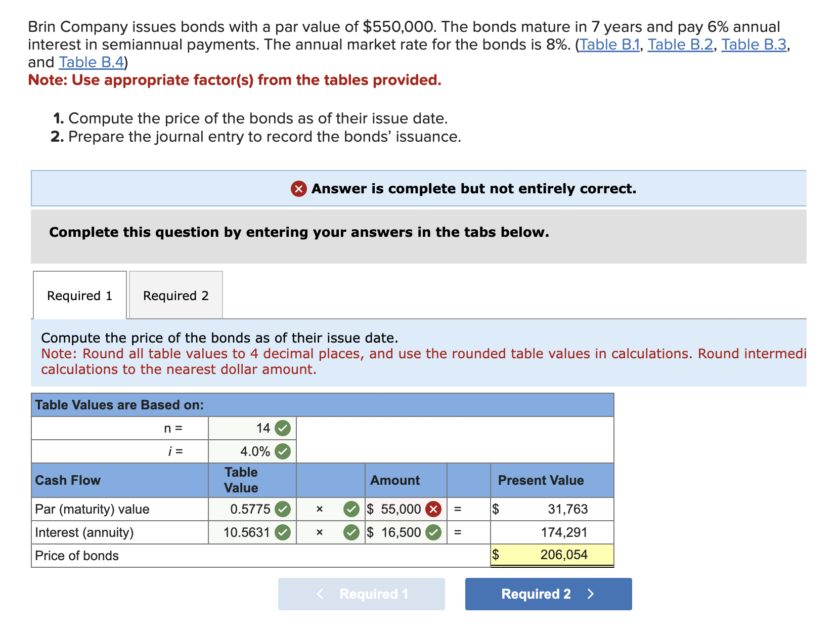Open the Table B.4 link
This screenshot has height=629, width=840.
(x=92, y=62)
